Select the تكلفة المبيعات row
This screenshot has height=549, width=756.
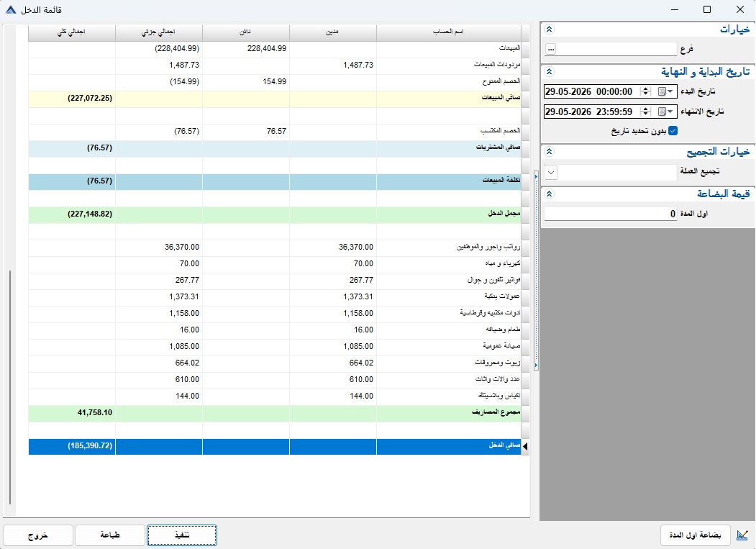[x=275, y=181]
